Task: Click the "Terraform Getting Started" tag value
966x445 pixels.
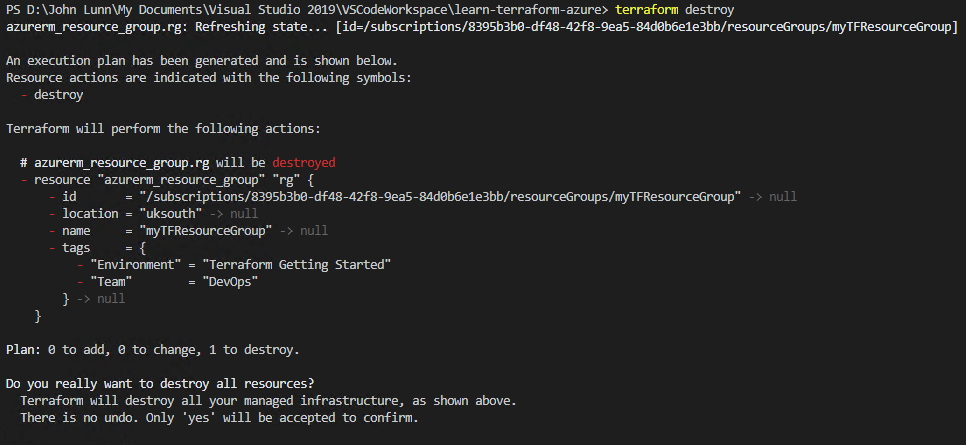Action: click(296, 265)
